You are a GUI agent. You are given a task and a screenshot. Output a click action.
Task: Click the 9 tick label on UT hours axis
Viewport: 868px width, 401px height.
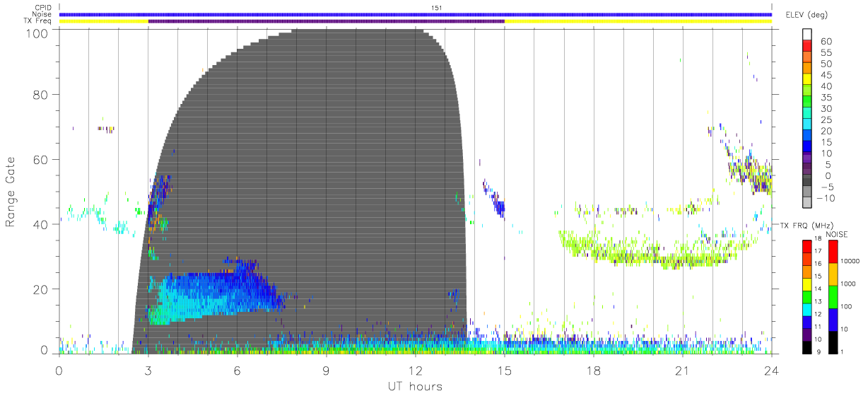click(x=327, y=371)
